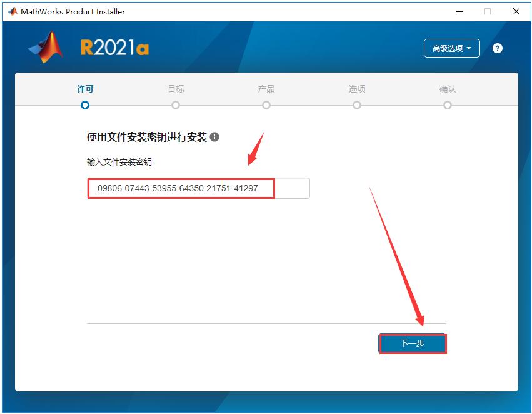This screenshot has width=532, height=414.
Task: Open the help question mark icon
Action: coord(497,48)
